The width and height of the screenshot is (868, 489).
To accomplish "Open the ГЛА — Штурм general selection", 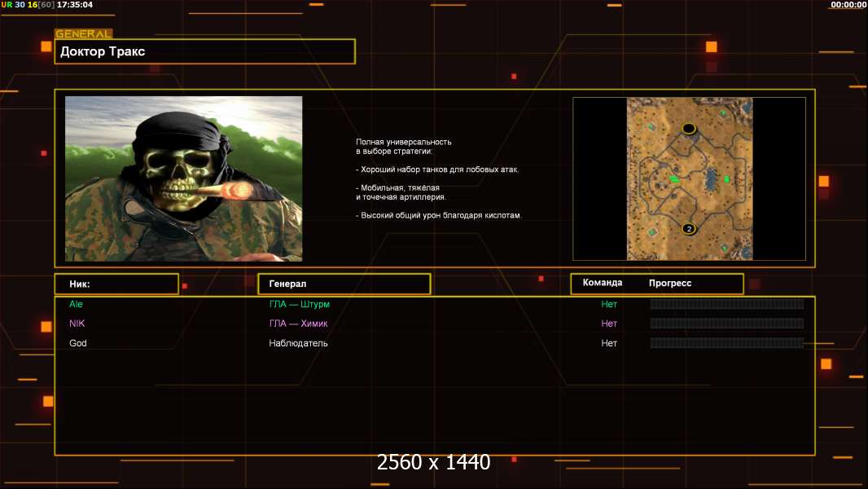I will tap(300, 304).
